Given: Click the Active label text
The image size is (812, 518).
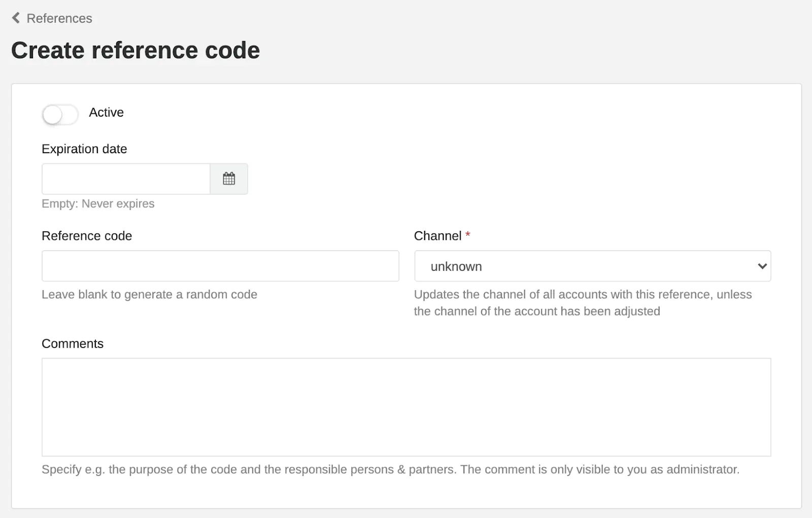Looking at the screenshot, I should (x=106, y=112).
